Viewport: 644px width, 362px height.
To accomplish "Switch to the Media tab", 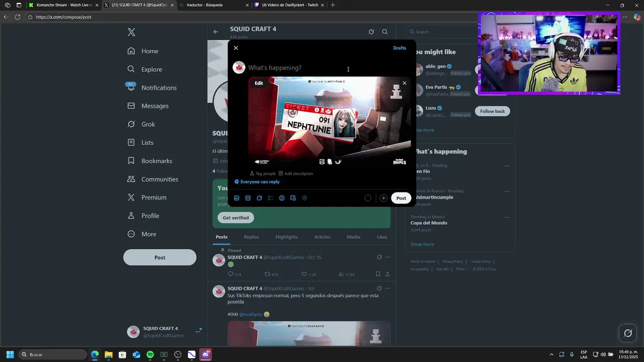I will pos(353,237).
